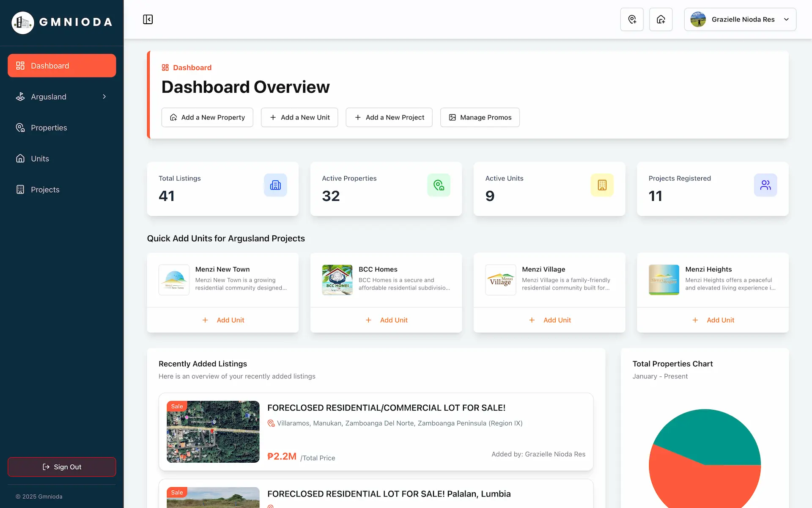
Task: Click the map pin add icon in header
Action: point(632,19)
